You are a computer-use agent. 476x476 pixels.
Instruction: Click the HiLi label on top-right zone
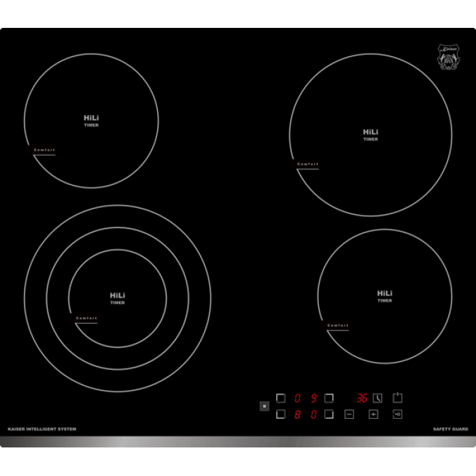coord(371,132)
